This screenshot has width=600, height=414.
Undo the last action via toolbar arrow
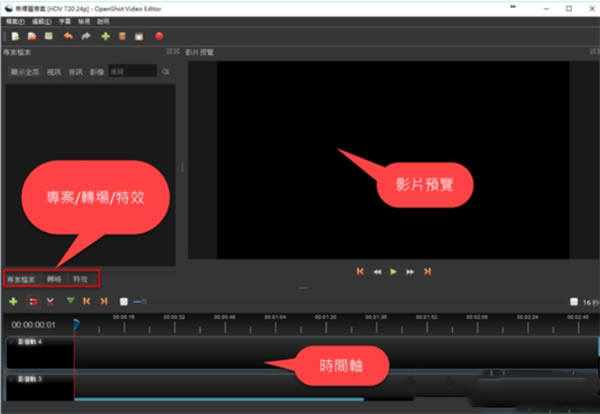pos(69,36)
